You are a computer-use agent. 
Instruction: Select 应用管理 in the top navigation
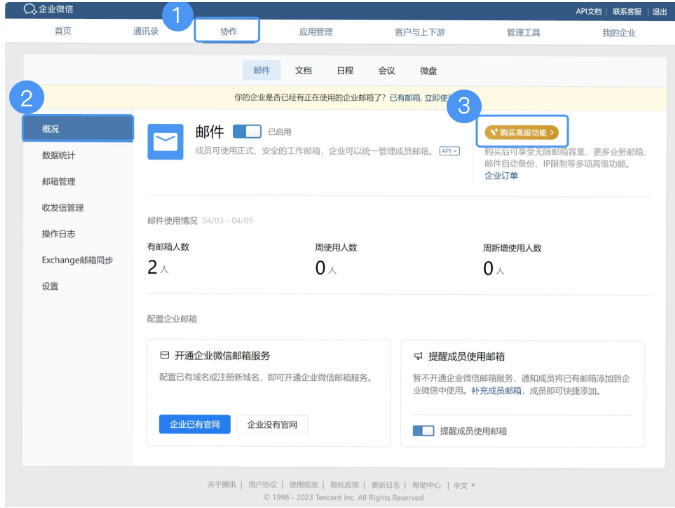point(315,32)
